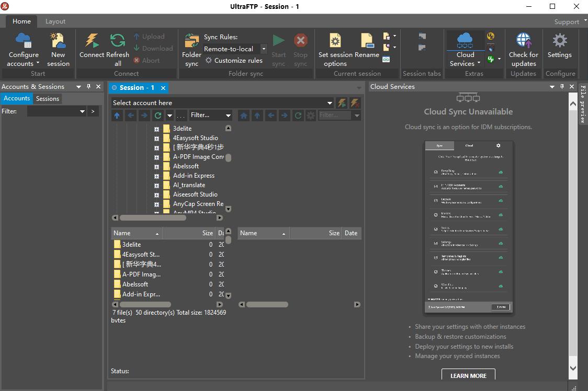Open the local pane Filter dropdown

(228, 116)
